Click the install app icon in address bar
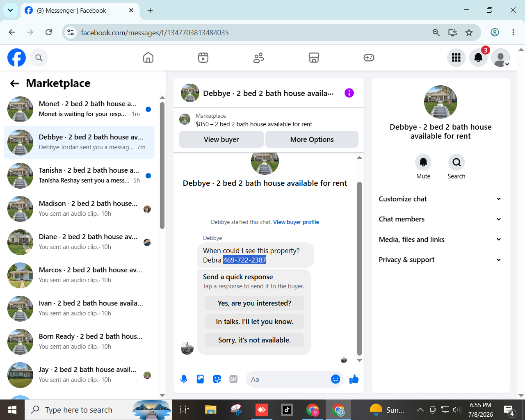The width and height of the screenshot is (525, 420). click(452, 32)
